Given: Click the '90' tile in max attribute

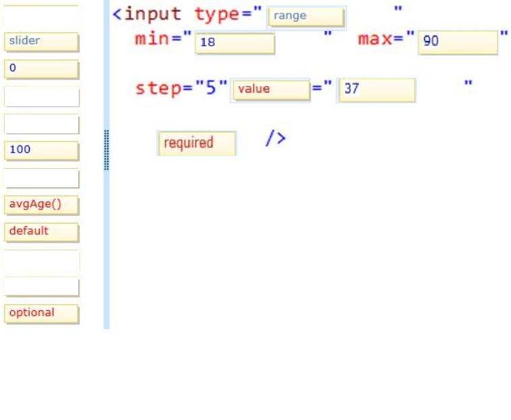Looking at the screenshot, I should coord(458,42).
